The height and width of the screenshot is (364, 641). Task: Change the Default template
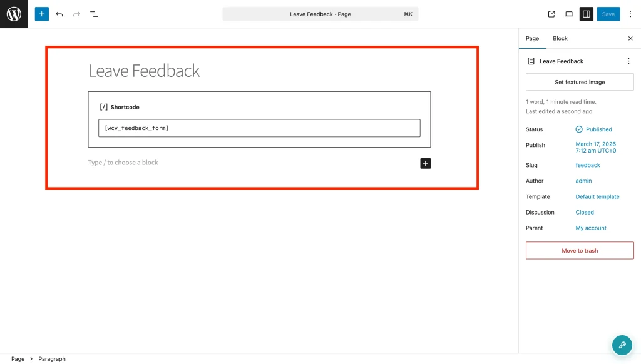tap(597, 197)
